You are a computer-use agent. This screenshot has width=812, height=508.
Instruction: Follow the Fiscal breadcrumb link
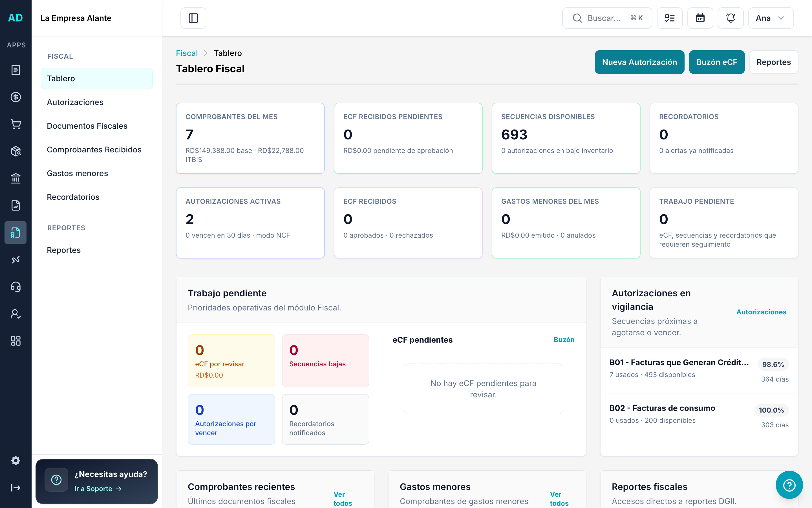[187, 53]
